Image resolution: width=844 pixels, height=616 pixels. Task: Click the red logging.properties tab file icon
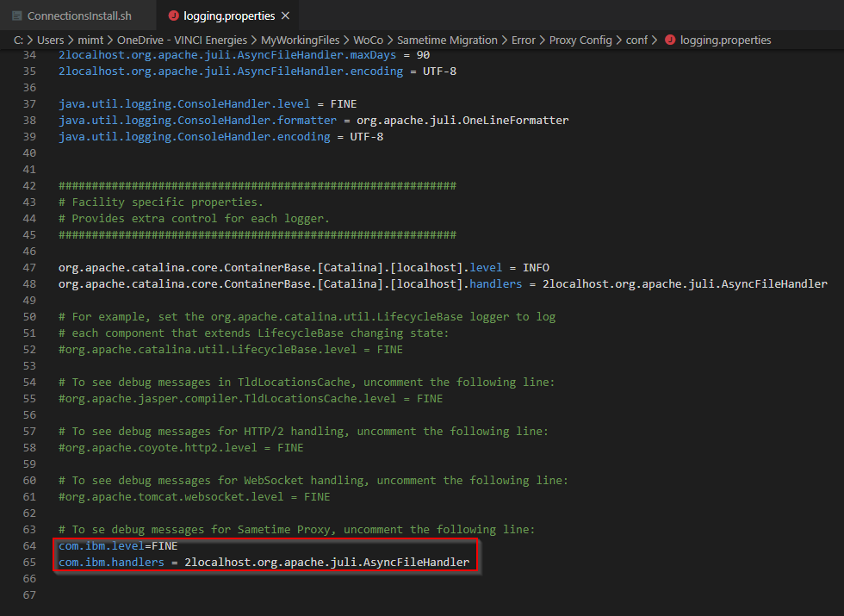[x=173, y=16]
